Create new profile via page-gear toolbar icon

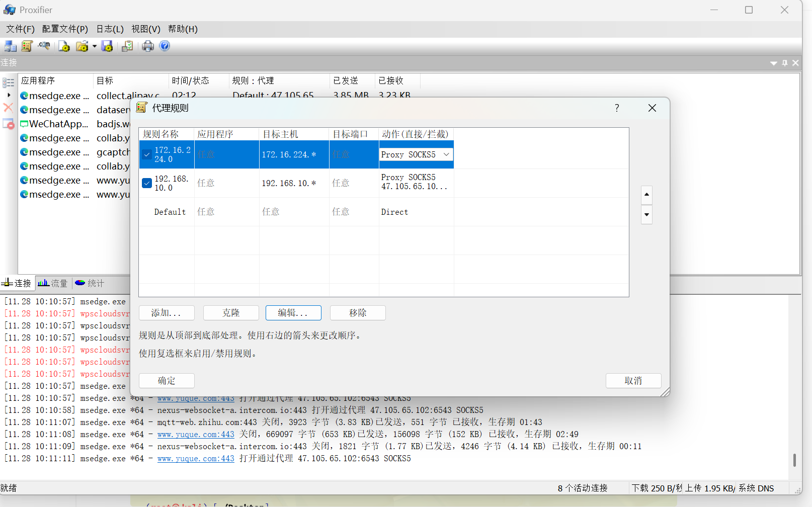64,46
